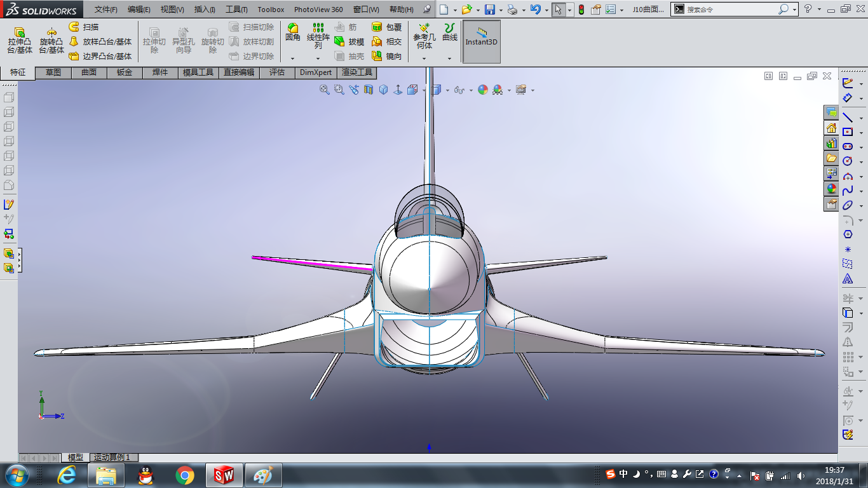Click the Options checklist icon
The image size is (868, 488).
pyautogui.click(x=611, y=10)
